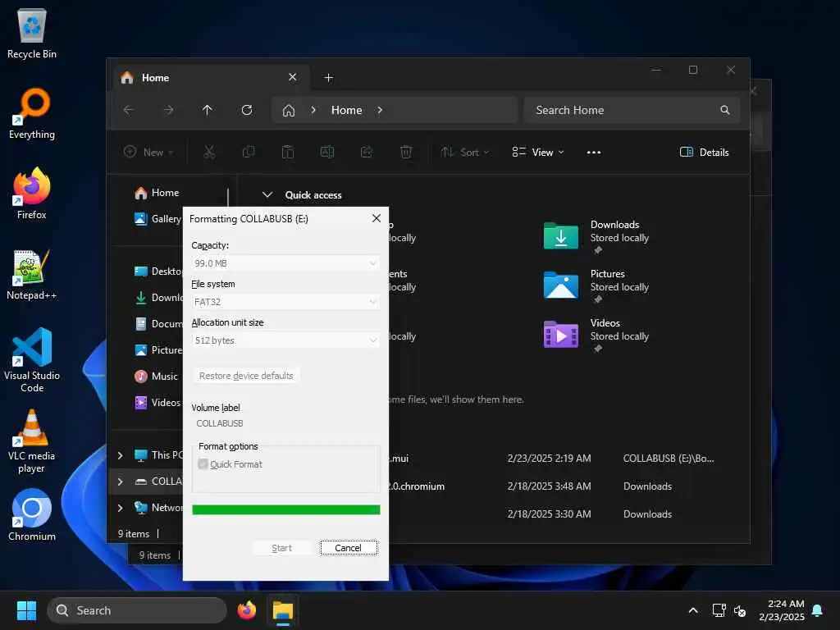
Task: Open the Windows Start menu
Action: tap(26, 610)
